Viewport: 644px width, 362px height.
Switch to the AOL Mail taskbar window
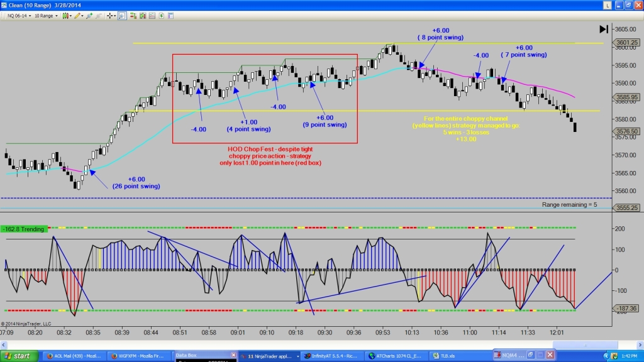73,356
